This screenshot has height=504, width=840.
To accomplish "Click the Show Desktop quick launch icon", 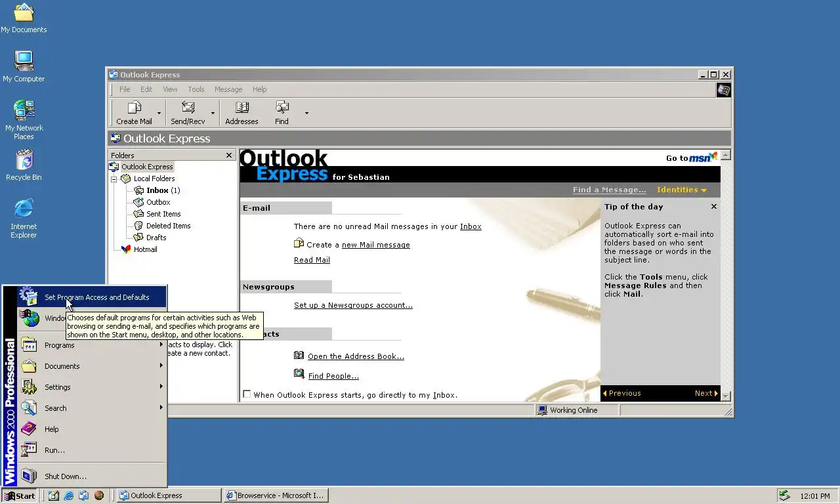I will 54,495.
